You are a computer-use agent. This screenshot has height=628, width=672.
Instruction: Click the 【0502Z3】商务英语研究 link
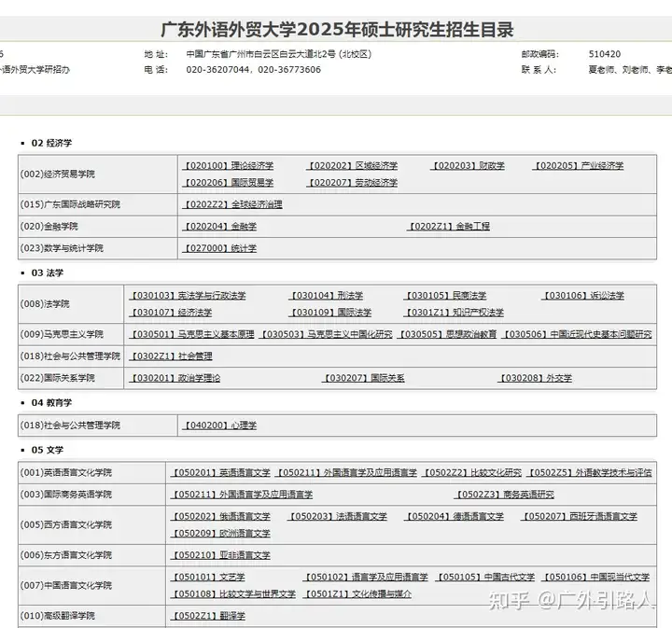tap(504, 495)
